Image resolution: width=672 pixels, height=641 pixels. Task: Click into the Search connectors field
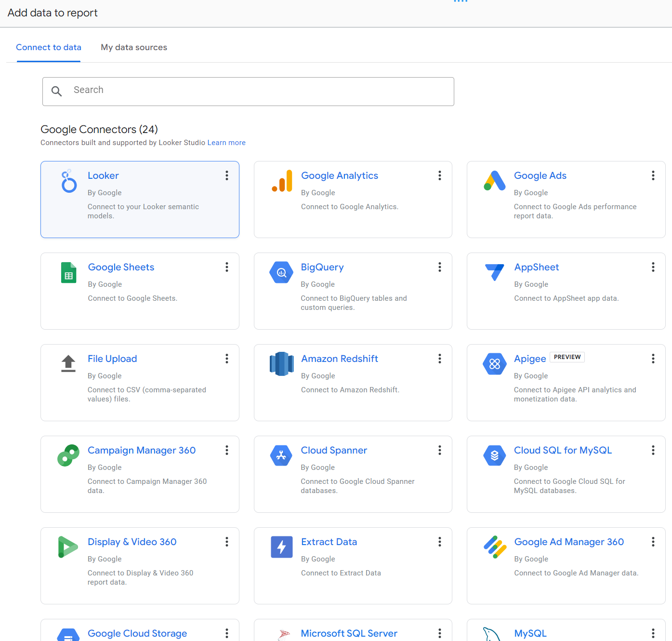click(x=248, y=92)
